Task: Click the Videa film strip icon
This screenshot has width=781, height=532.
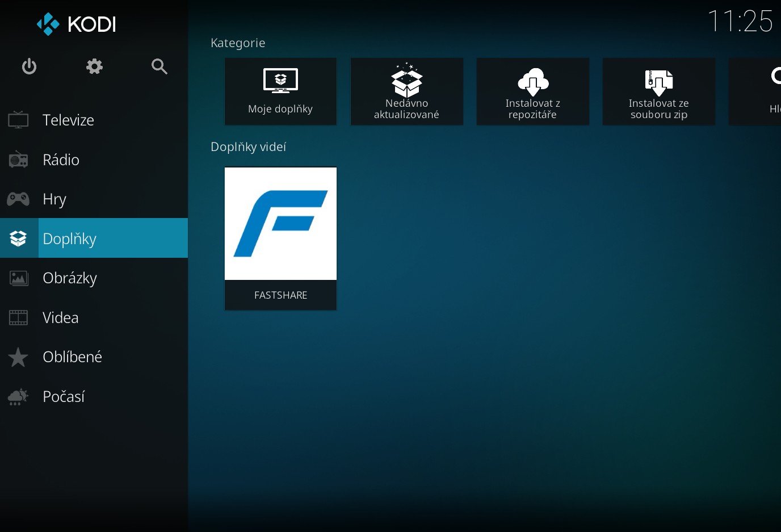Action: point(18,317)
